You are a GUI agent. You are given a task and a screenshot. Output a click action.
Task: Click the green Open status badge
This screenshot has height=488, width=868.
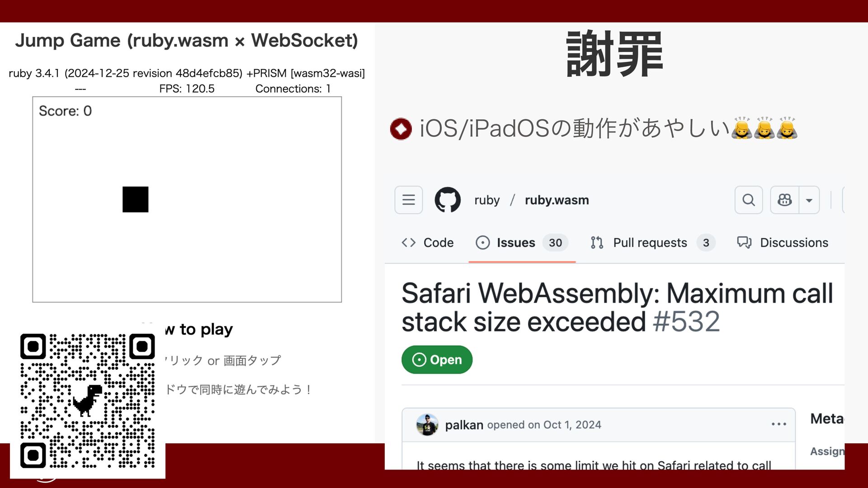(x=437, y=360)
